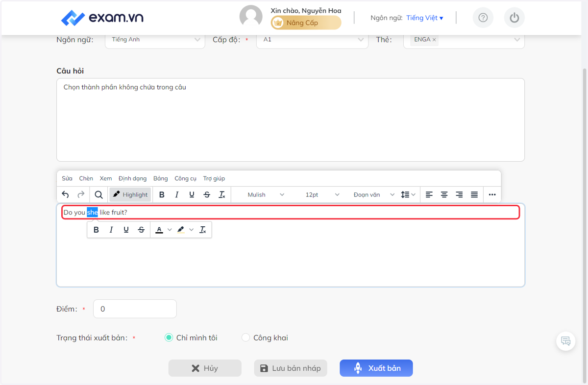Align text right
Image resolution: width=588 pixels, height=385 pixels.
459,194
